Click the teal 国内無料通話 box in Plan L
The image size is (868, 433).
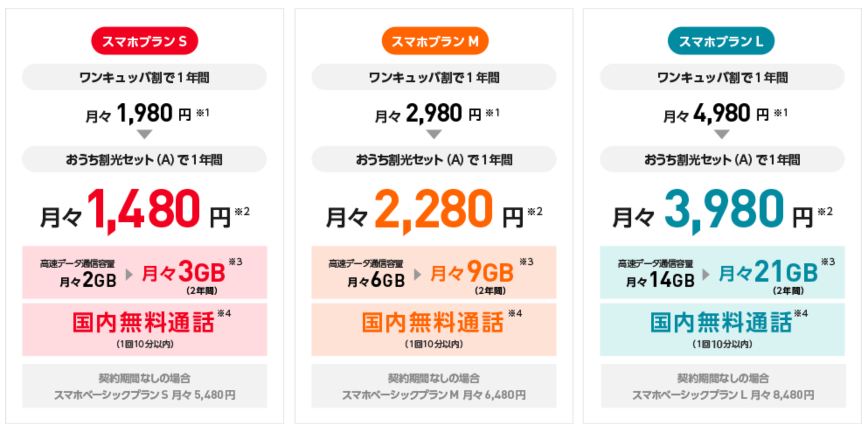(722, 329)
